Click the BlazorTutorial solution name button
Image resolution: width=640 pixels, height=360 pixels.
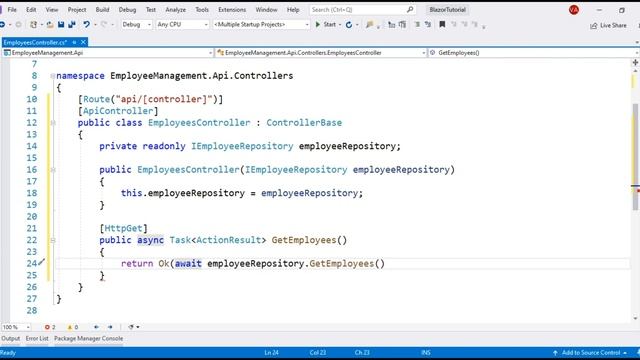click(447, 9)
